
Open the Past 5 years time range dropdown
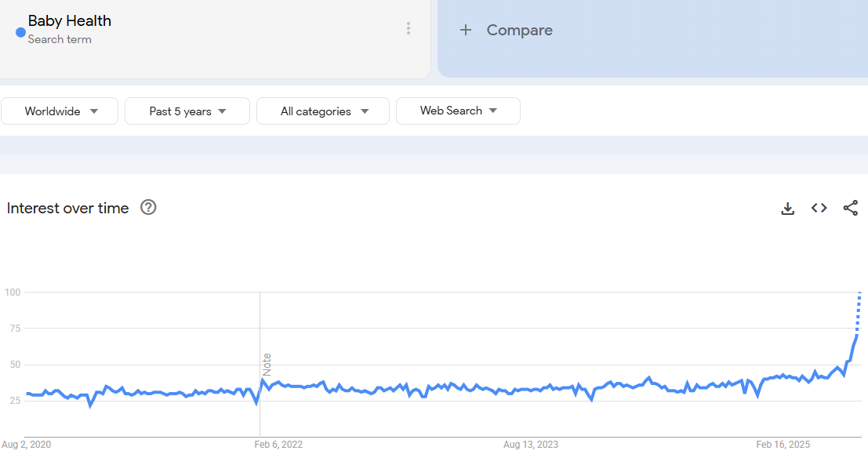point(187,111)
